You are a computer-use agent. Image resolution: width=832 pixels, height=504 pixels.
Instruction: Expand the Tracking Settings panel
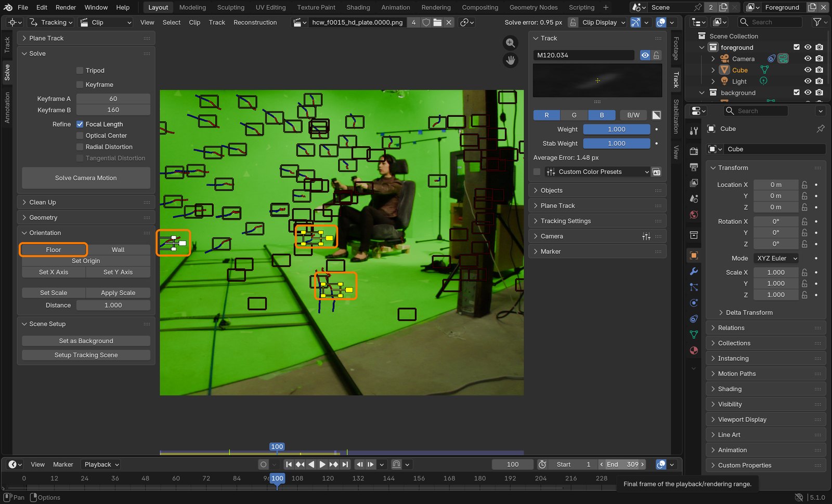tap(597, 221)
